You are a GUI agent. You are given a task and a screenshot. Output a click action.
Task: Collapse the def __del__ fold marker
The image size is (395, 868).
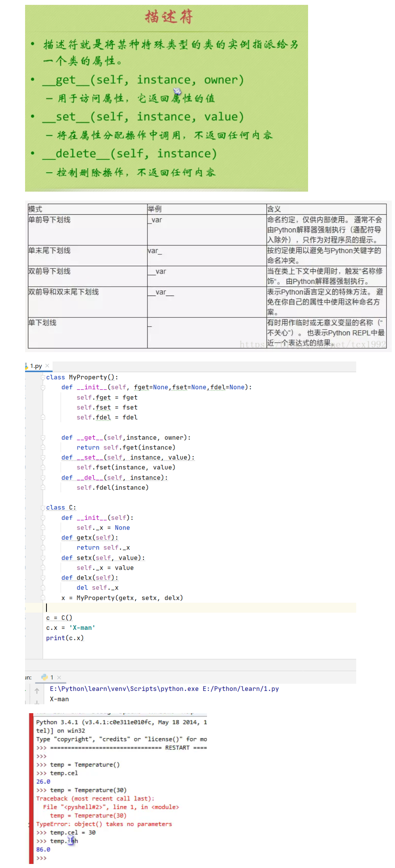pos(43,477)
